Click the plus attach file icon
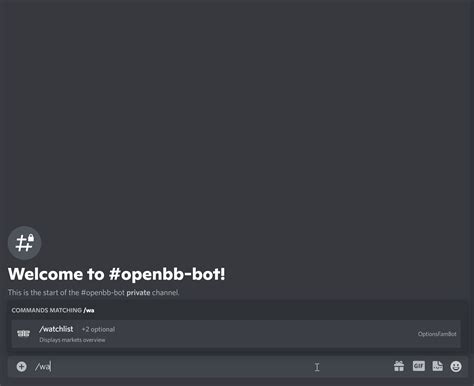Image resolution: width=474 pixels, height=386 pixels. pyautogui.click(x=22, y=367)
